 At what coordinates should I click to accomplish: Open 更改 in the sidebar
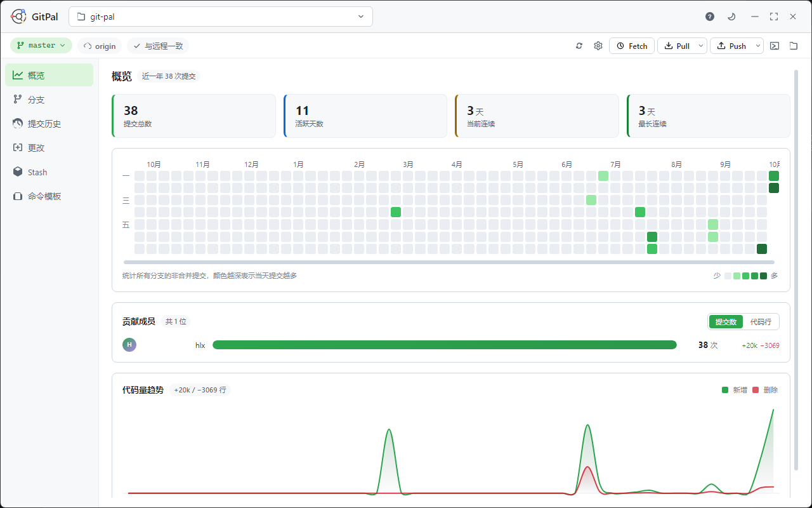coord(49,148)
